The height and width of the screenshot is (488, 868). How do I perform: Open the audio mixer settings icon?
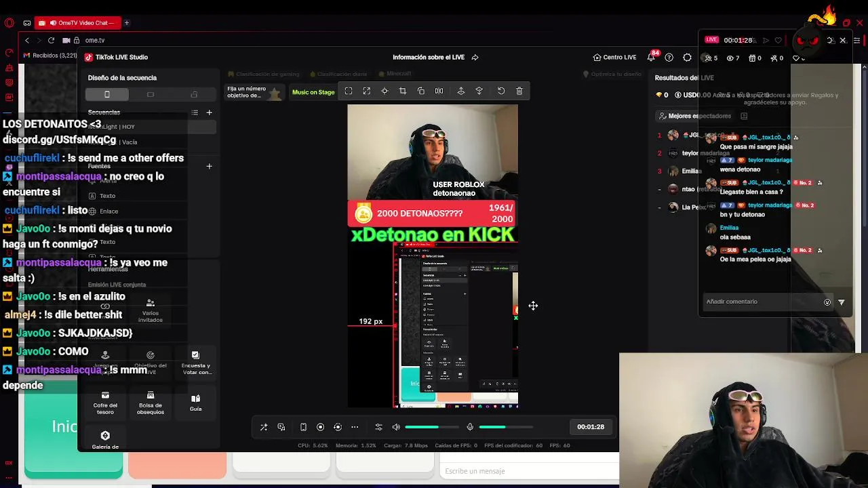coord(378,427)
